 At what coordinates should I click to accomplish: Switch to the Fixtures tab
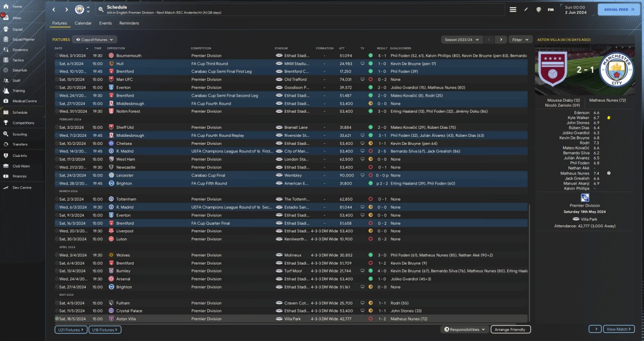coord(59,23)
